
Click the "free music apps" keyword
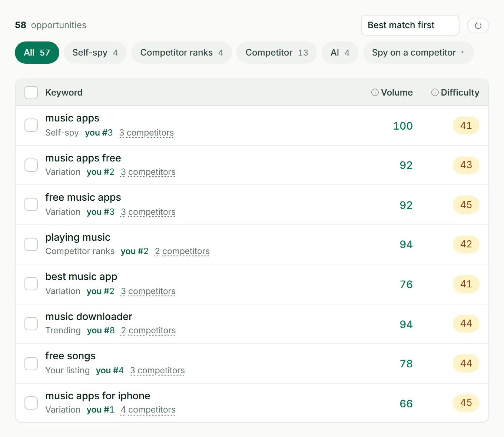click(83, 197)
